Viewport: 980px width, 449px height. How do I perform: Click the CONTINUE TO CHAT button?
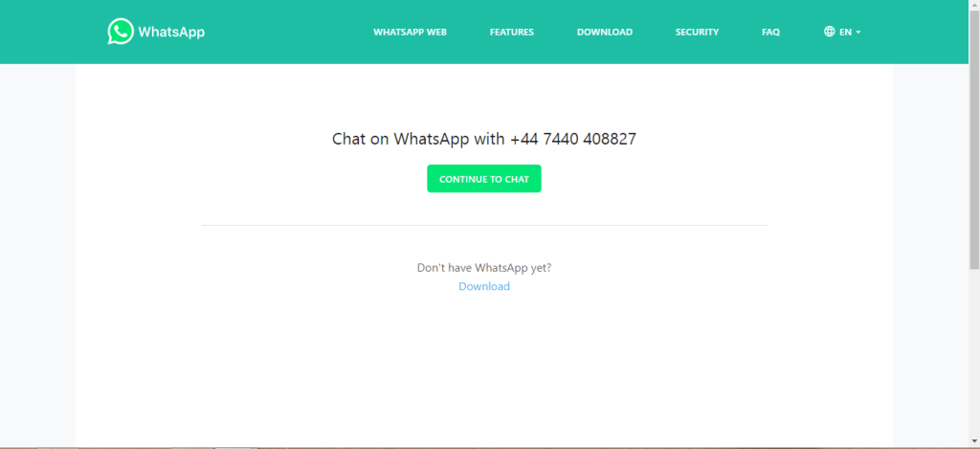(x=484, y=179)
